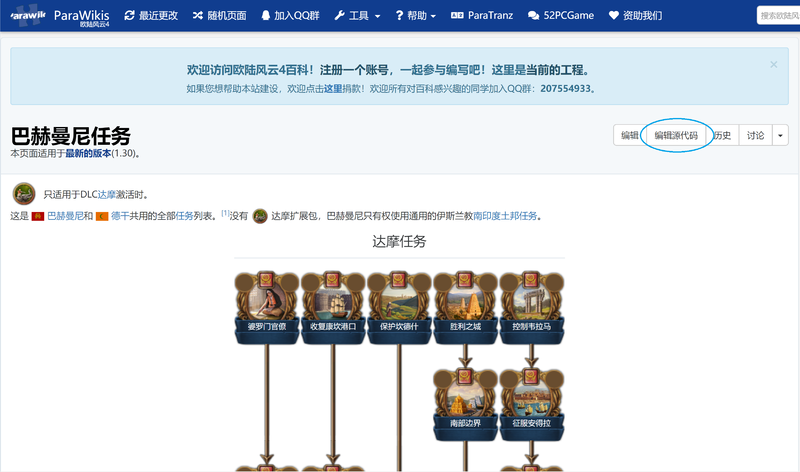
Task: Click the ParaWikis logo in the navbar
Action: pyautogui.click(x=60, y=15)
